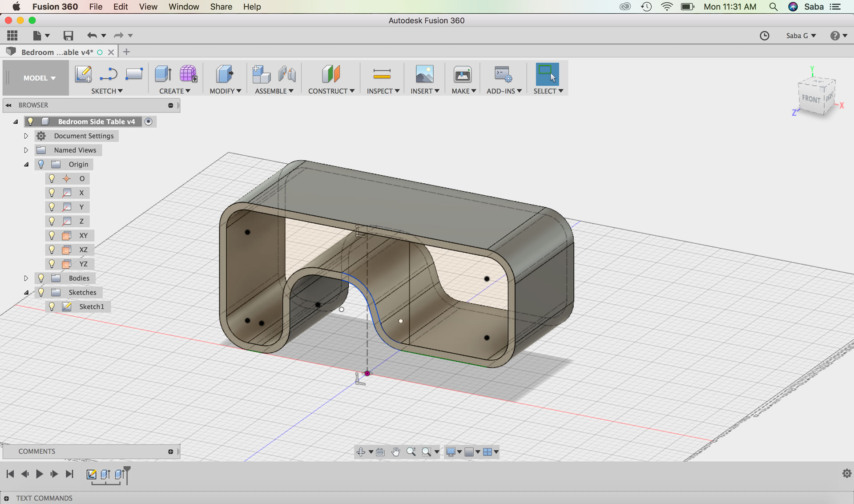Open the MODEL workspace dropdown
The image size is (854, 504).
coord(39,78)
